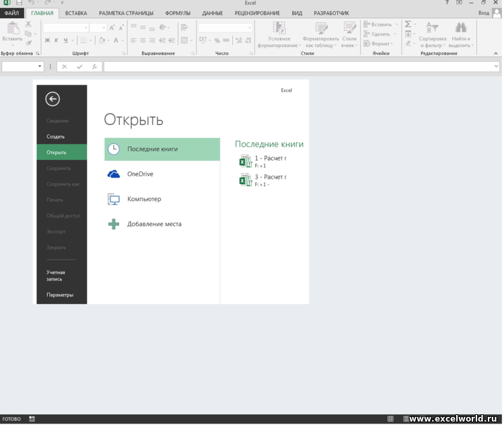This screenshot has width=504, height=429.
Task: Click the insert function fx icon
Action: click(x=94, y=67)
